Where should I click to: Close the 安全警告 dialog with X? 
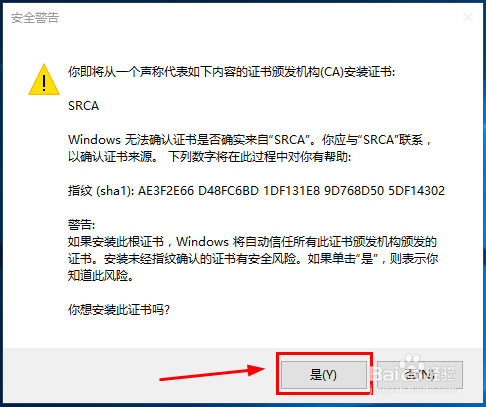pyautogui.click(x=468, y=17)
